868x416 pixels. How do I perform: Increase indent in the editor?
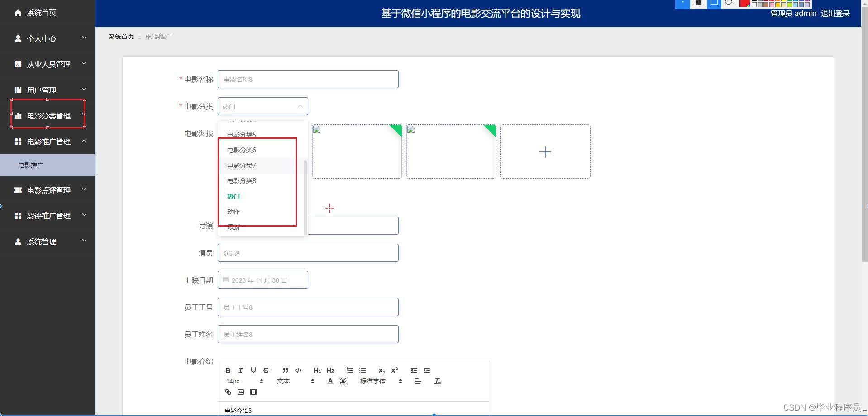[427, 370]
